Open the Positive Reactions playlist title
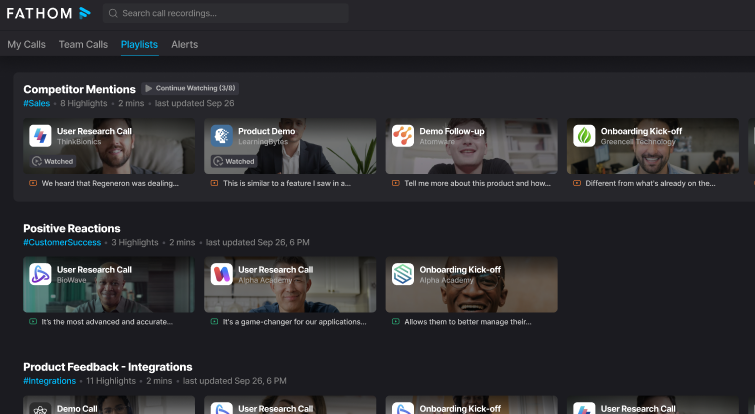 tap(72, 229)
